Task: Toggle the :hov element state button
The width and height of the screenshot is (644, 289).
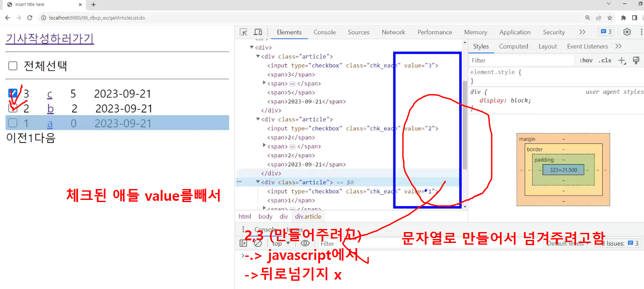Action: tap(586, 60)
